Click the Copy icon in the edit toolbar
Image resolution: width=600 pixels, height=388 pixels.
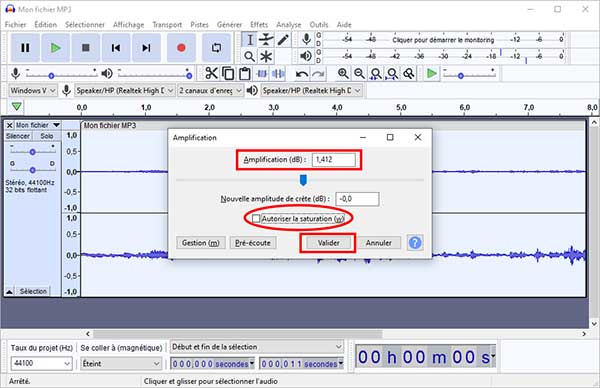[x=228, y=73]
